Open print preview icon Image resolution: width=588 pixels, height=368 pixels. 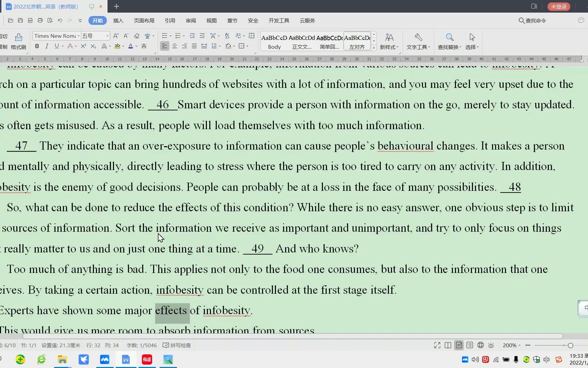[50, 20]
